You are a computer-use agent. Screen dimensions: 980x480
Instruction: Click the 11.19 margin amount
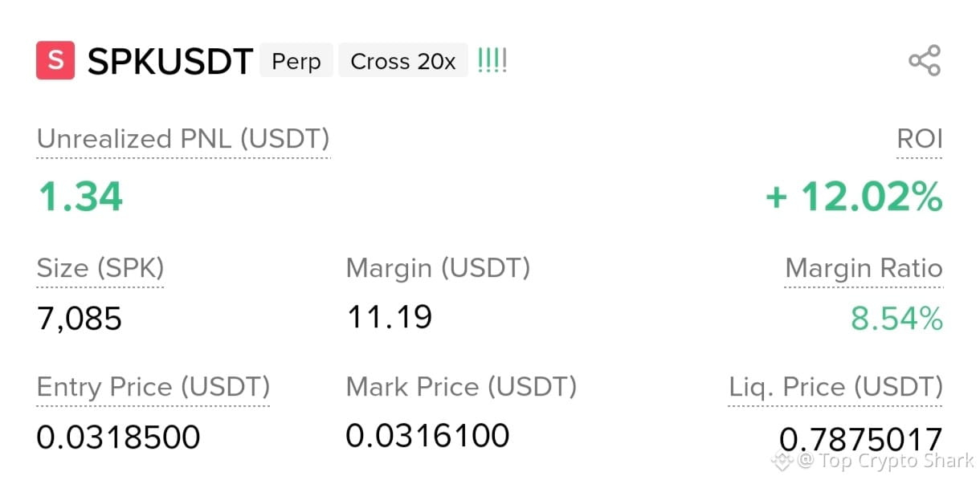tap(390, 317)
